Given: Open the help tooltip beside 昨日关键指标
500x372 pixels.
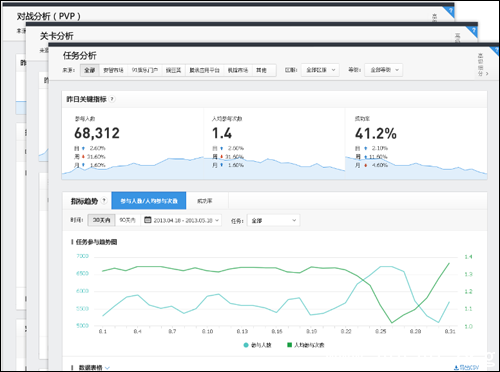Looking at the screenshot, I should tap(112, 99).
